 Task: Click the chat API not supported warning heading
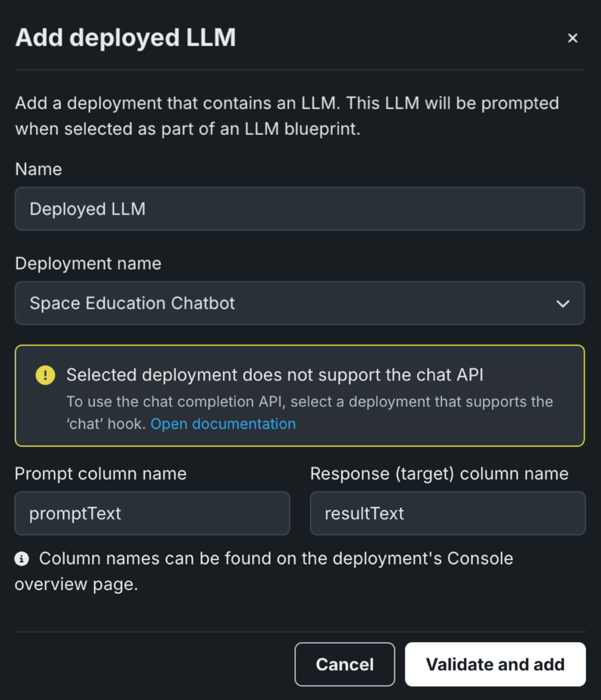click(275, 375)
